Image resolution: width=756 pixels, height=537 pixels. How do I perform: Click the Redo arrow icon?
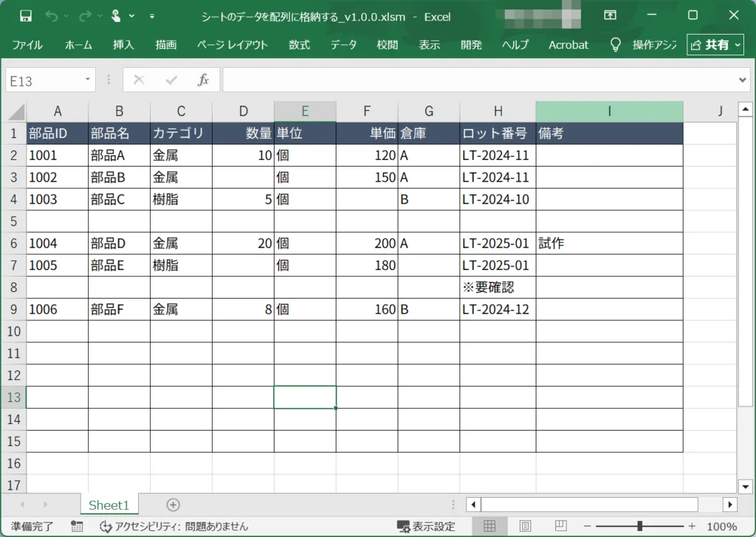tap(85, 15)
